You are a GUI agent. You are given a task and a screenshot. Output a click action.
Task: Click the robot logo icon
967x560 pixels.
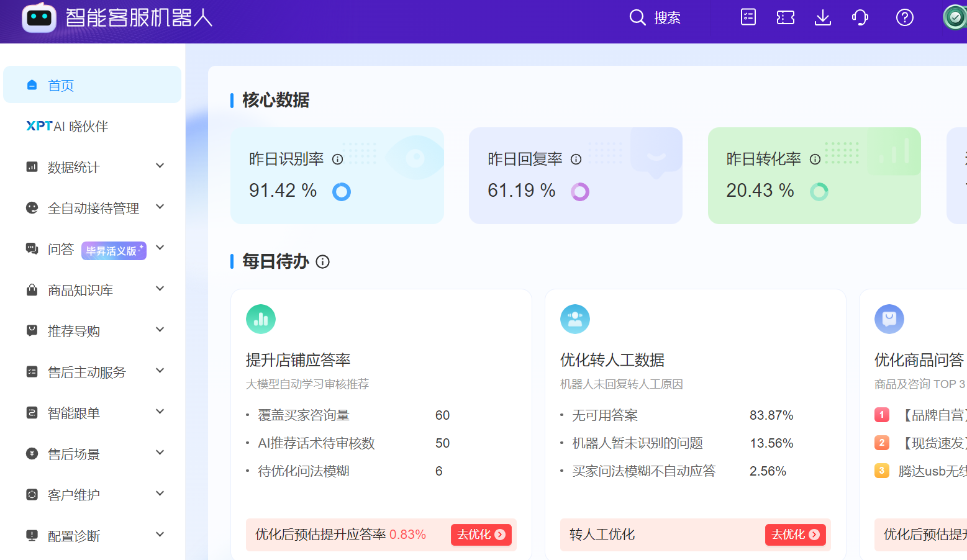pyautogui.click(x=39, y=17)
